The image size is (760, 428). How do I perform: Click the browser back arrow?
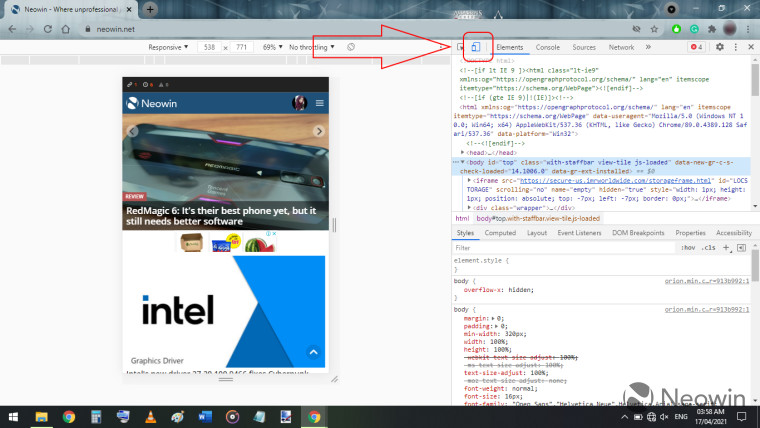pyautogui.click(x=12, y=29)
